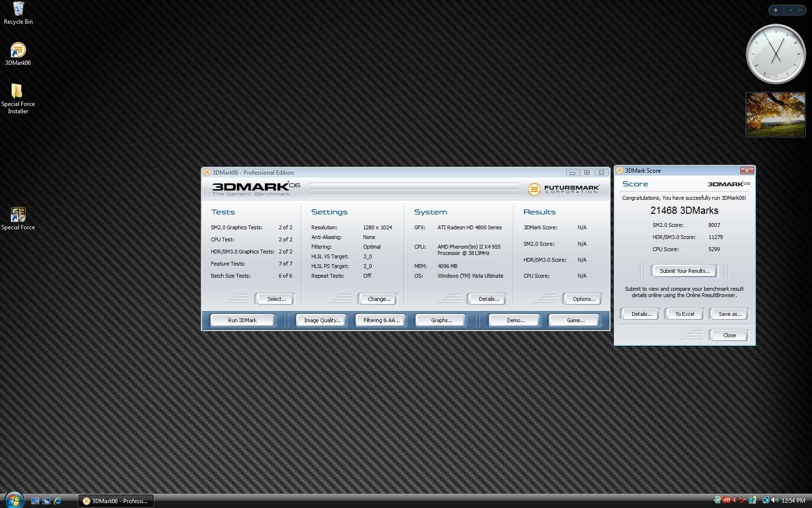Click the Score heading in Score window
This screenshot has height=508, width=812.
coord(635,184)
